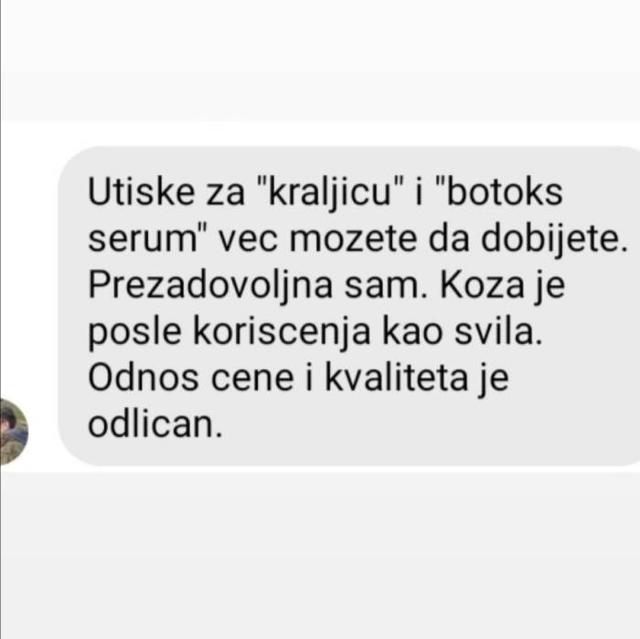Click the word "serum" in the message

pos(142,241)
